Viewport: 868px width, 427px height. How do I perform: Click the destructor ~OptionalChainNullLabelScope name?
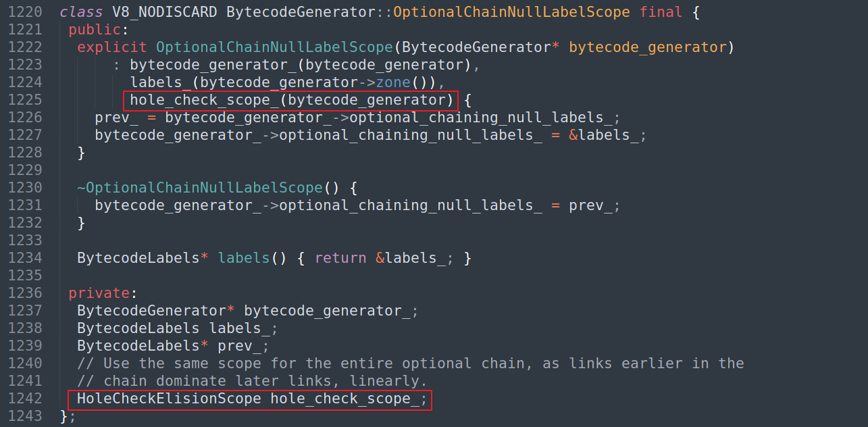tap(200, 188)
